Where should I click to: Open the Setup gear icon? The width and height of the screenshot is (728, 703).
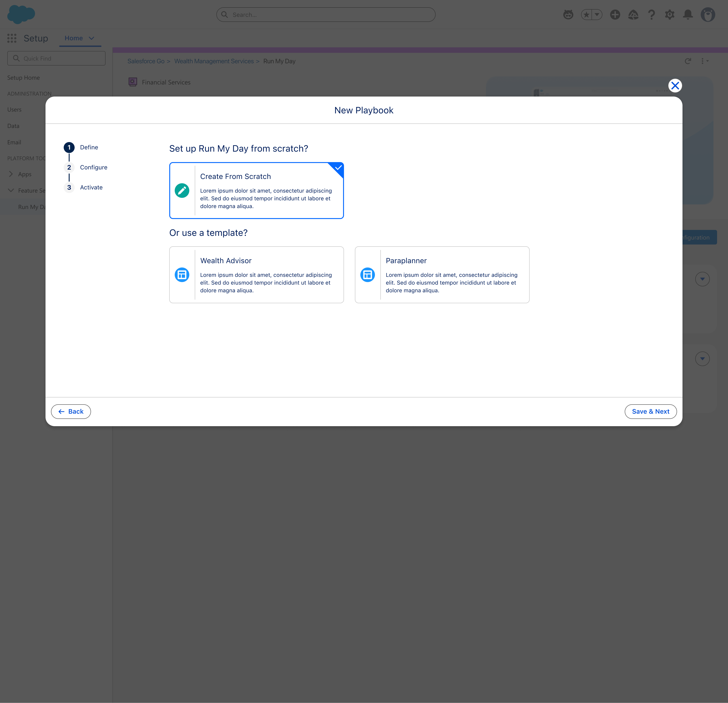[x=670, y=15]
